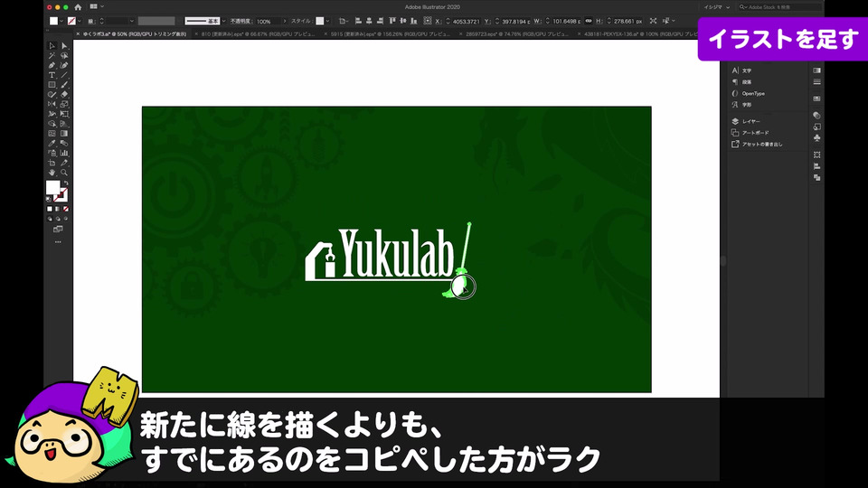This screenshot has height=488, width=868.
Task: Open the stroke weight dropdown
Action: pos(131,21)
